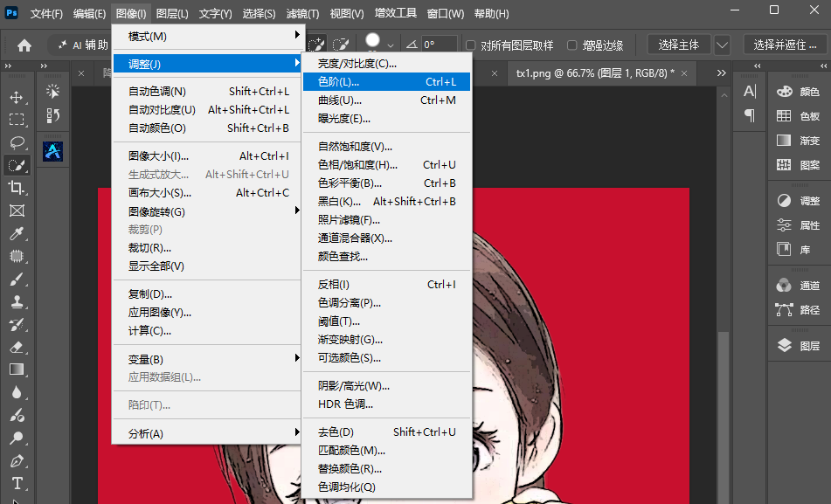Open the blue A plugin panel icon
The height and width of the screenshot is (504, 831).
click(x=52, y=152)
